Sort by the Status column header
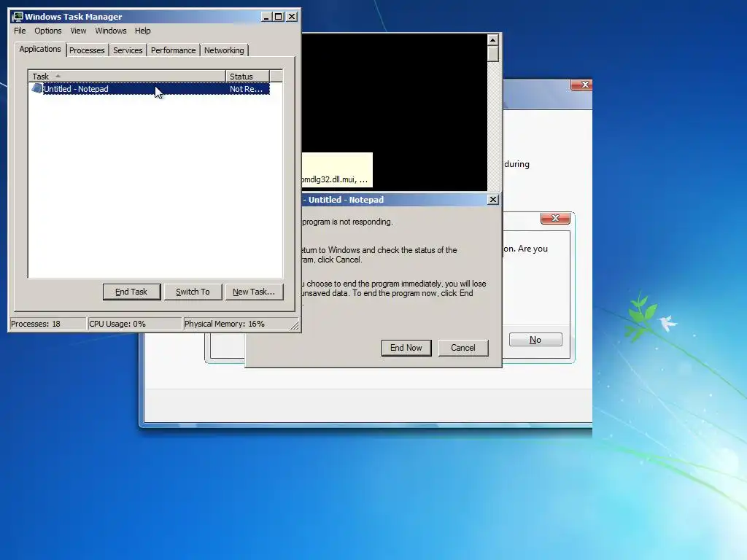 pos(247,76)
